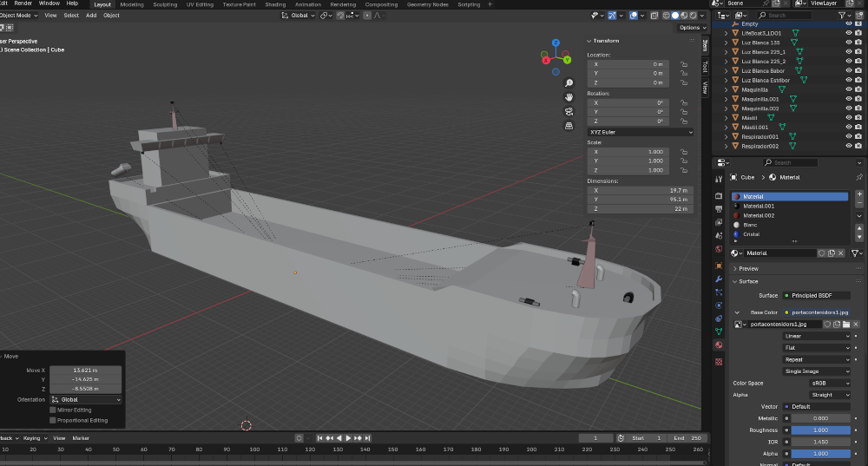Toggle snapping magnet in header

[x=340, y=16]
